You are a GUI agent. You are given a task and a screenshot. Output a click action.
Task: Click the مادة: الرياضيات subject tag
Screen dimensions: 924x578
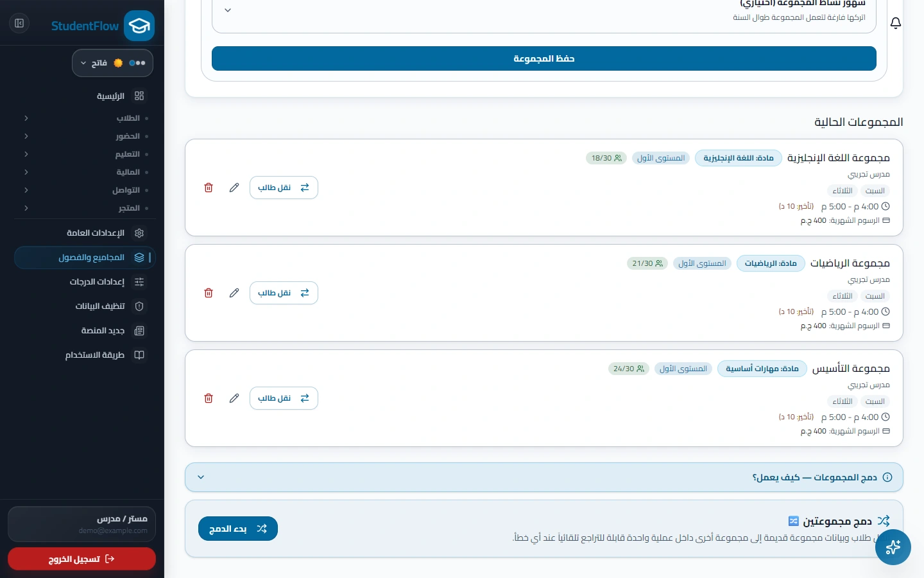coord(771,263)
